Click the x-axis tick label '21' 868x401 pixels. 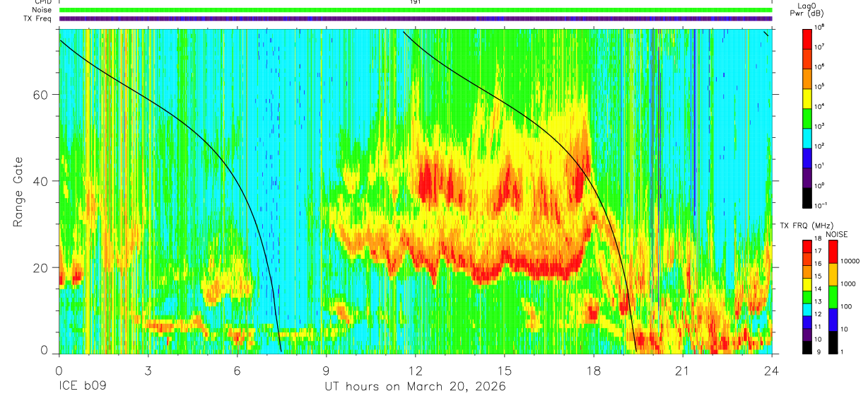click(x=682, y=371)
